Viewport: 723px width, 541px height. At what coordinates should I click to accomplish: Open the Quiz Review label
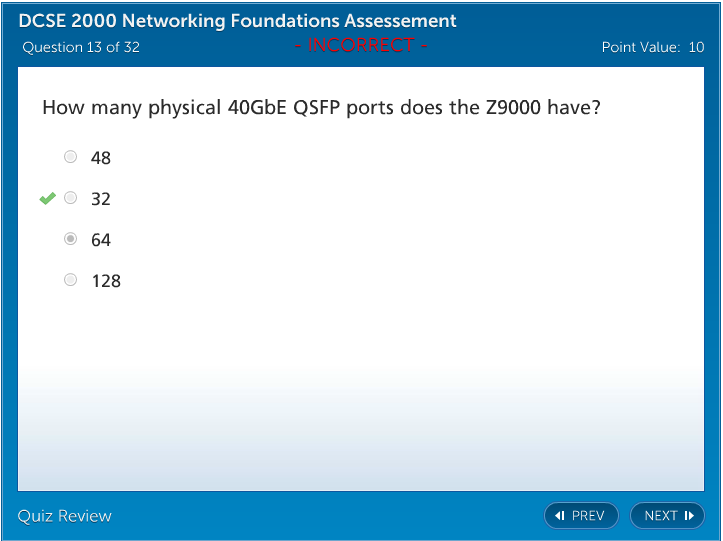(65, 516)
